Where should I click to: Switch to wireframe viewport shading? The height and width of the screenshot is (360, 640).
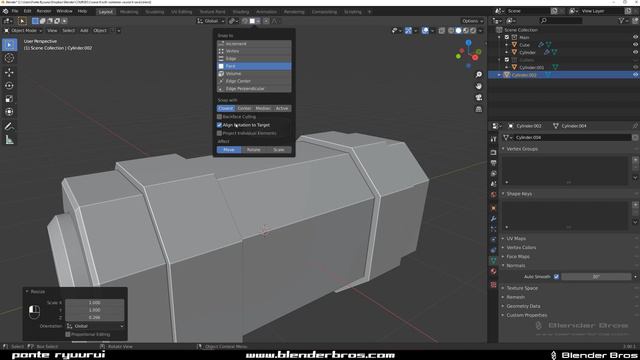[451, 31]
